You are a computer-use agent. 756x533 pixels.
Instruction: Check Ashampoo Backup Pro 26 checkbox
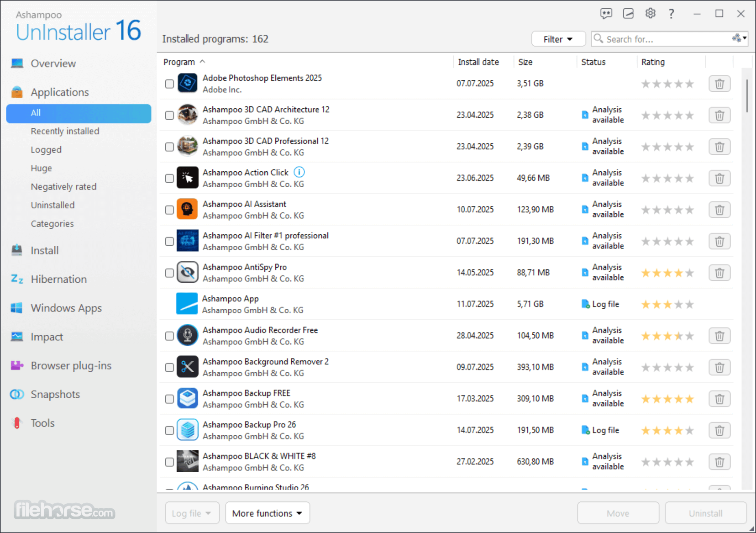click(x=169, y=430)
